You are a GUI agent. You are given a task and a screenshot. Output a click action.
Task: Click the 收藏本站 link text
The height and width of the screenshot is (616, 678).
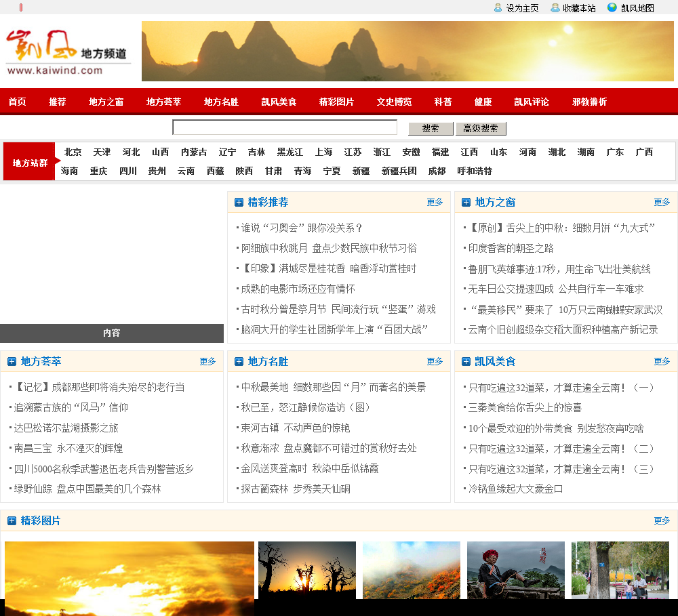579,8
